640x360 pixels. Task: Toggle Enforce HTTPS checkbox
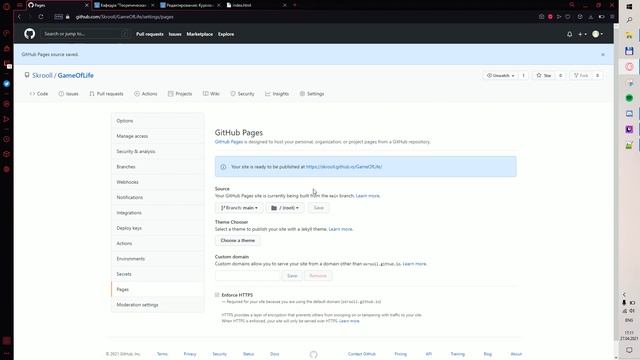[217, 295]
